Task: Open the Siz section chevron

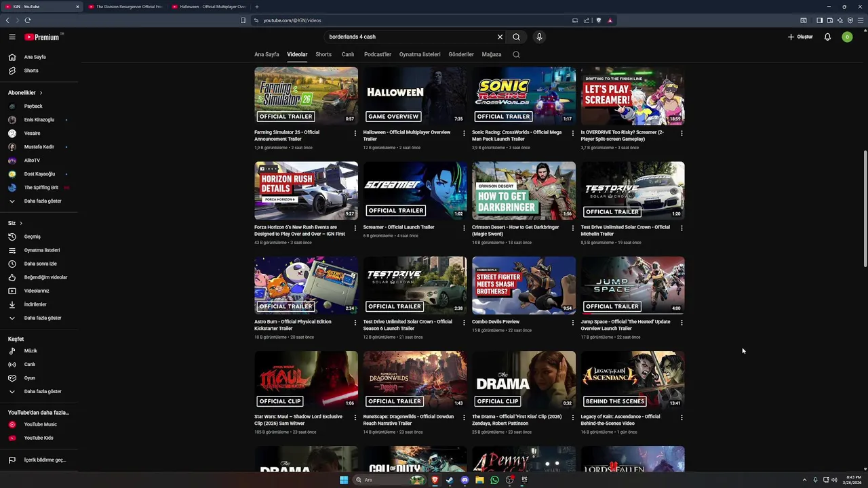Action: (x=20, y=223)
